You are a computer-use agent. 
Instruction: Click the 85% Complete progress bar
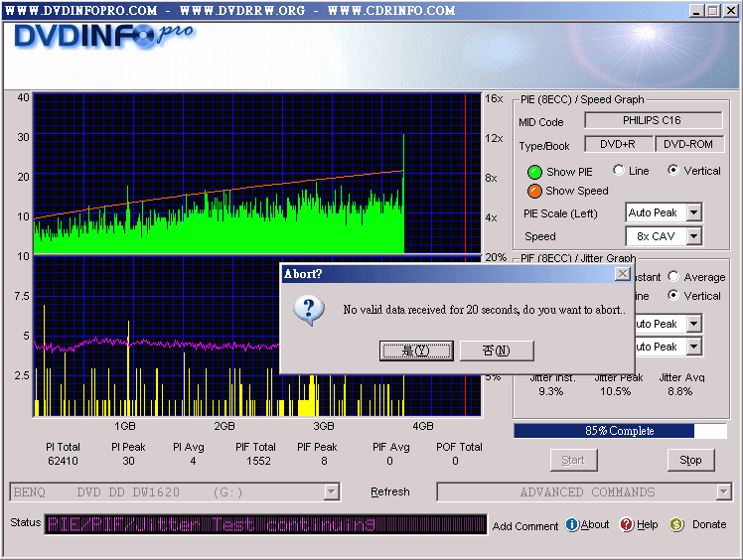619,431
